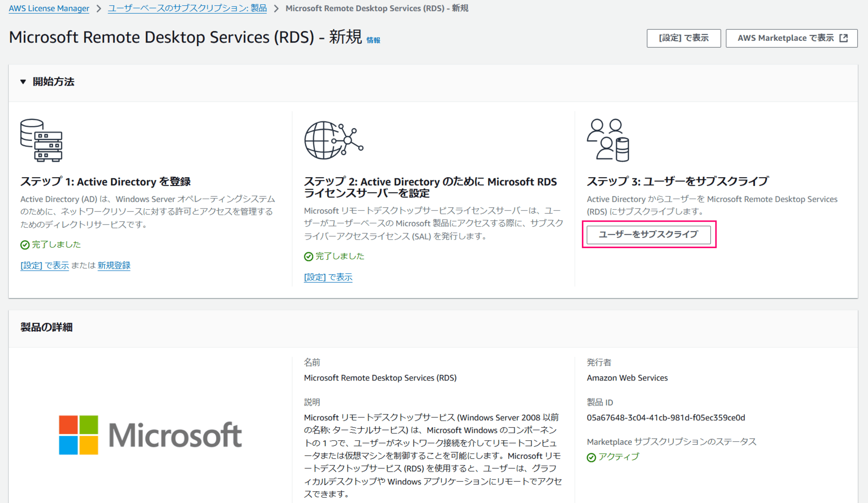Click the ステップ 1: Active Directory を登録 heading
Image resolution: width=868 pixels, height=503 pixels.
105,182
